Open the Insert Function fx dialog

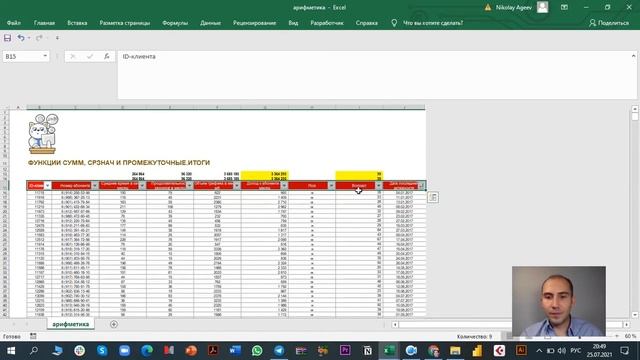107,56
